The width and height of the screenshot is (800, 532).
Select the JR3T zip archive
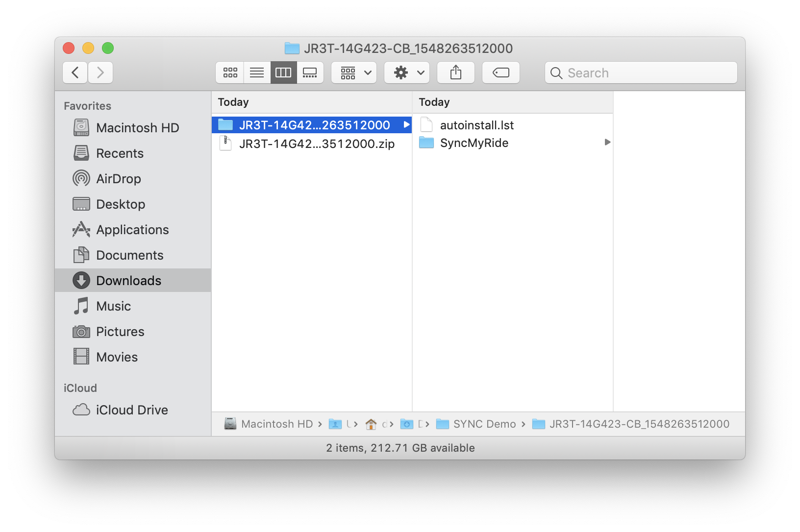pyautogui.click(x=317, y=144)
